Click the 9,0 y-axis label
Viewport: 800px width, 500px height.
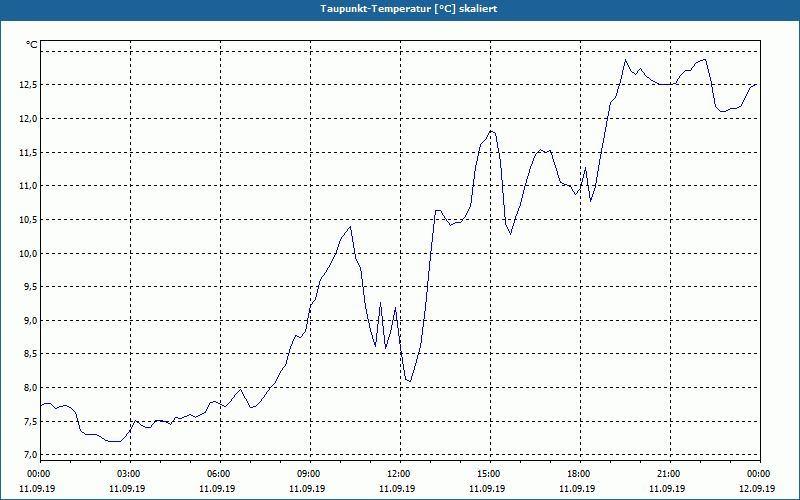(x=31, y=320)
